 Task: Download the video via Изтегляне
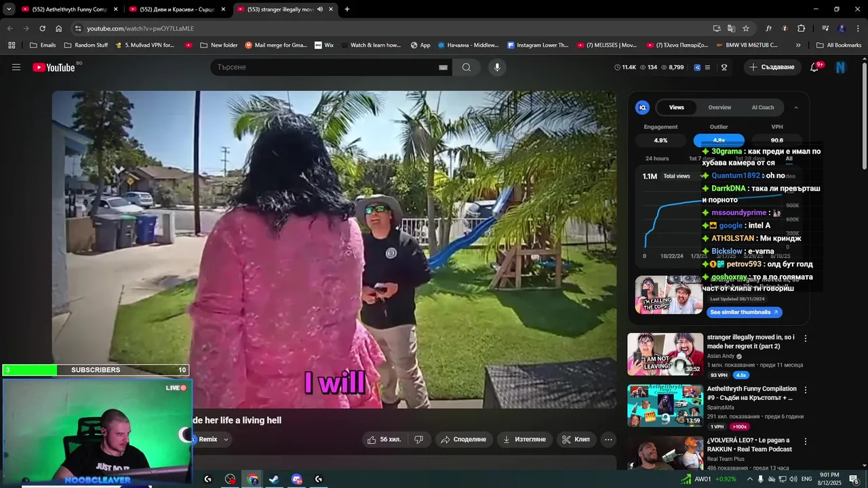tap(524, 439)
